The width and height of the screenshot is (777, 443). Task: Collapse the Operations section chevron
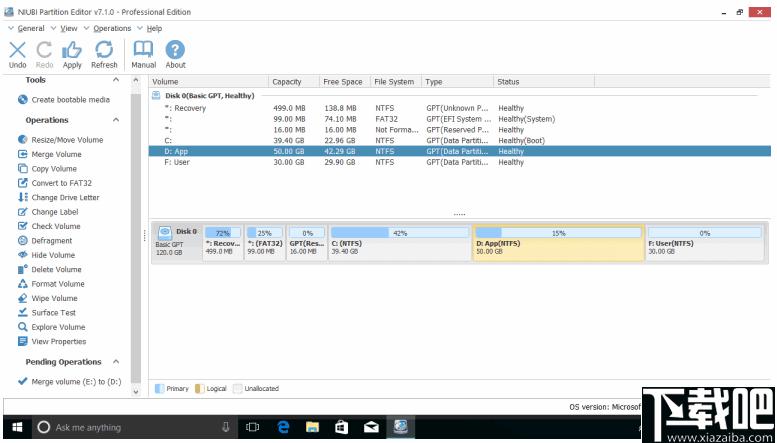(x=115, y=120)
